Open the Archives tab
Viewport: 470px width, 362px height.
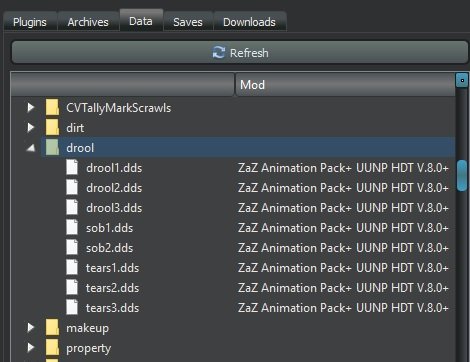coord(88,22)
